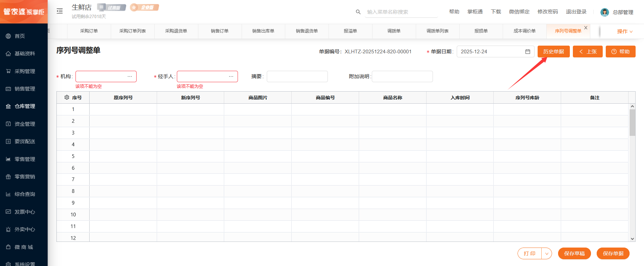Expand the 打印 dropdown arrow

(x=547, y=254)
